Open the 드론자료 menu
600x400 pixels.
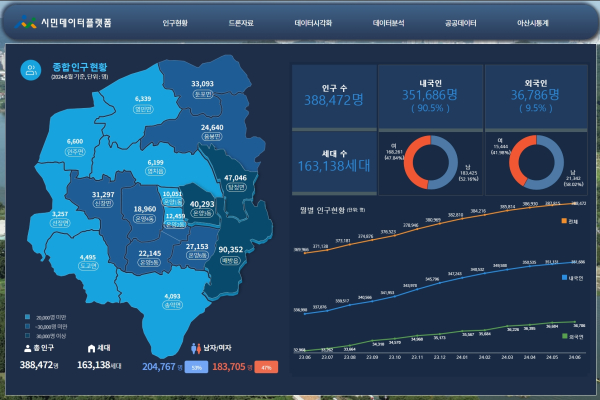pyautogui.click(x=241, y=22)
